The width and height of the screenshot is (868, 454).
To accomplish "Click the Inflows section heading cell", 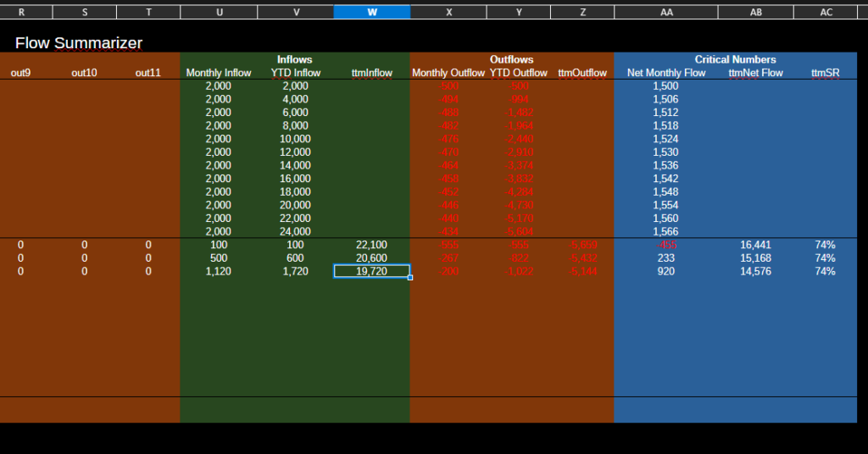I will (294, 59).
